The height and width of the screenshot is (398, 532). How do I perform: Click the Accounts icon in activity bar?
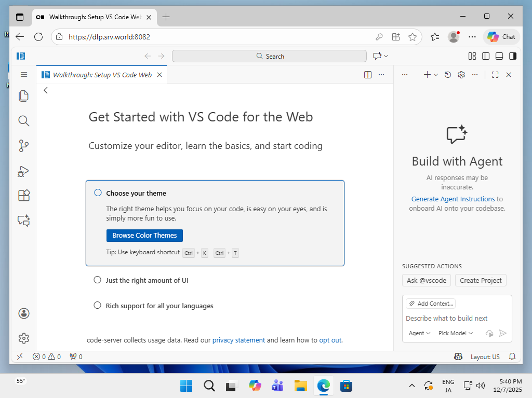pos(23,313)
